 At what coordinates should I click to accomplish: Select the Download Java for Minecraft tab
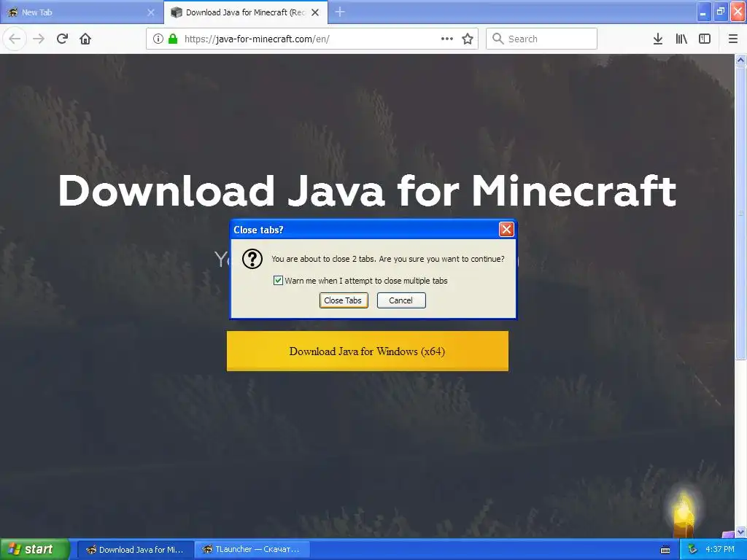pyautogui.click(x=246, y=12)
